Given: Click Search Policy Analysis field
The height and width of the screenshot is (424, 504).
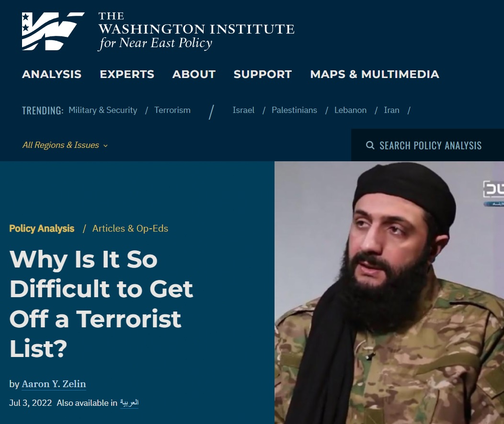Looking at the screenshot, I should click(427, 145).
